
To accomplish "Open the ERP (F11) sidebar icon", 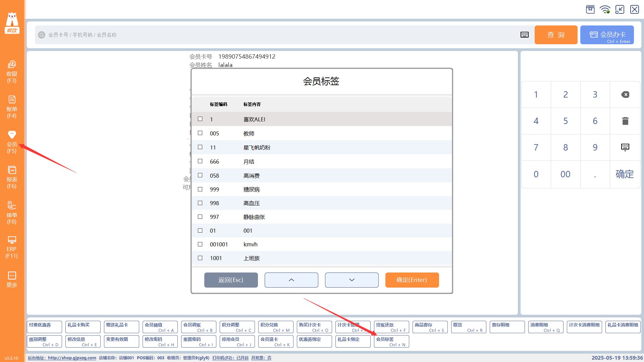I will (x=12, y=247).
